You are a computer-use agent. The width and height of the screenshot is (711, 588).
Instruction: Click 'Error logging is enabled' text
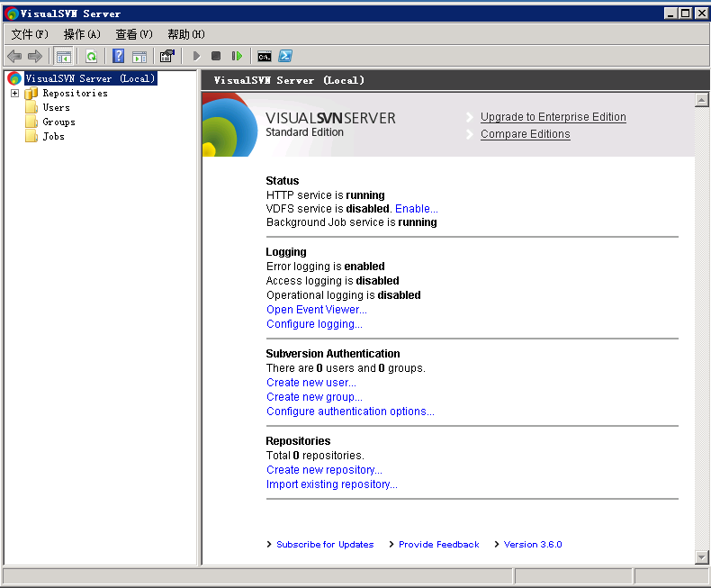pos(326,267)
